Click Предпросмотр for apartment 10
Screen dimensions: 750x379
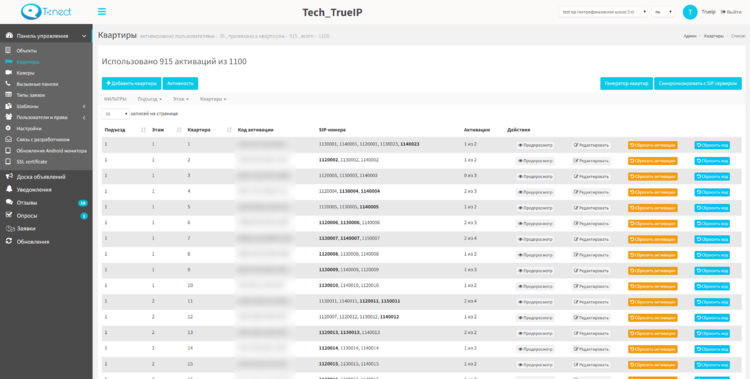(x=535, y=286)
